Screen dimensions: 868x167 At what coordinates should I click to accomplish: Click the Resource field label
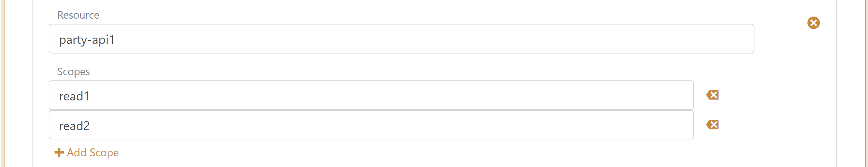point(78,15)
